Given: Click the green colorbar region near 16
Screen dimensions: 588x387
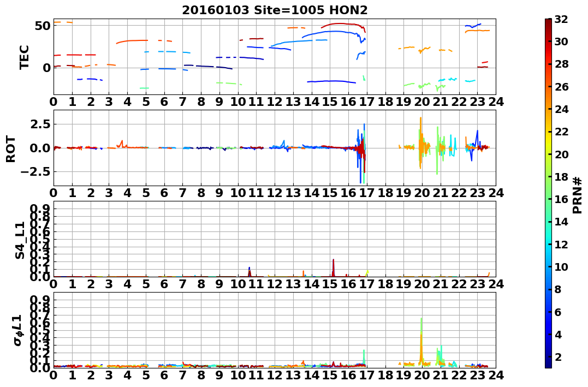Looking at the screenshot, I should [x=548, y=199].
